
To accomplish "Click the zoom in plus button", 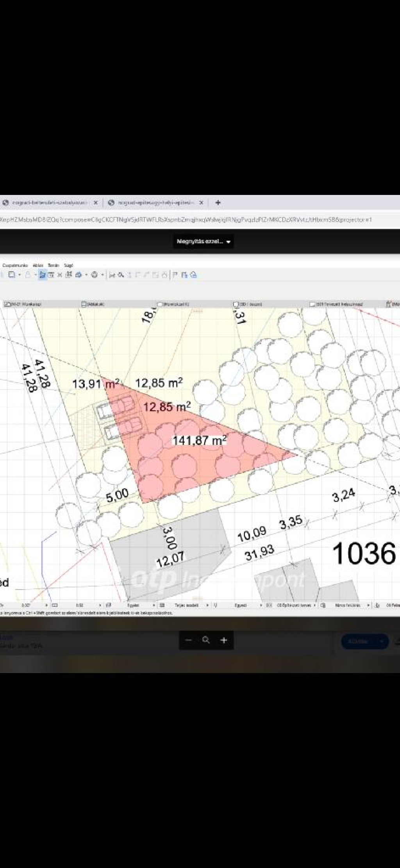I will point(224,640).
